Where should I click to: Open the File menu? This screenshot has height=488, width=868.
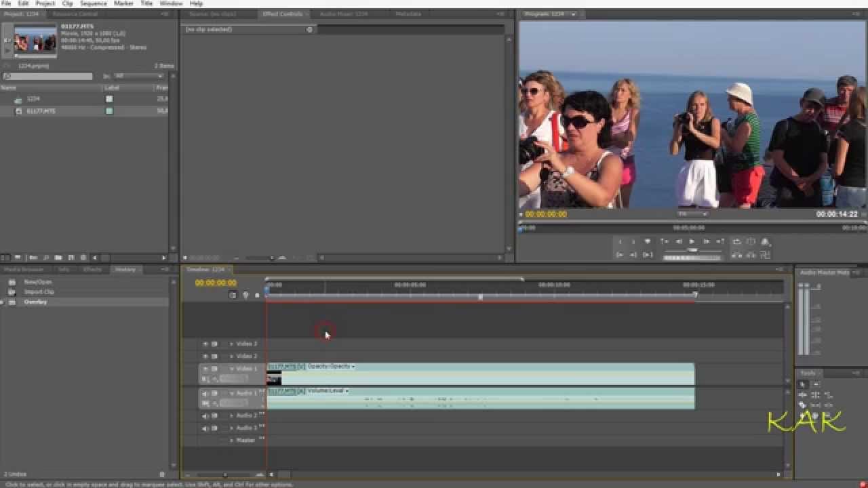coord(6,3)
